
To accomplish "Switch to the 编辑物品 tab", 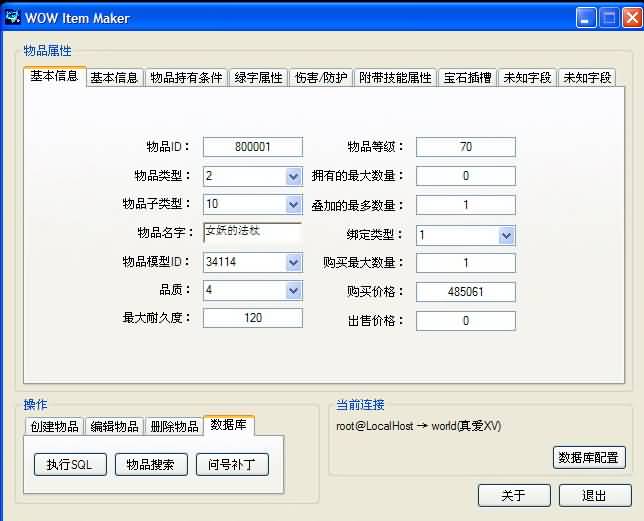I will tap(114, 426).
